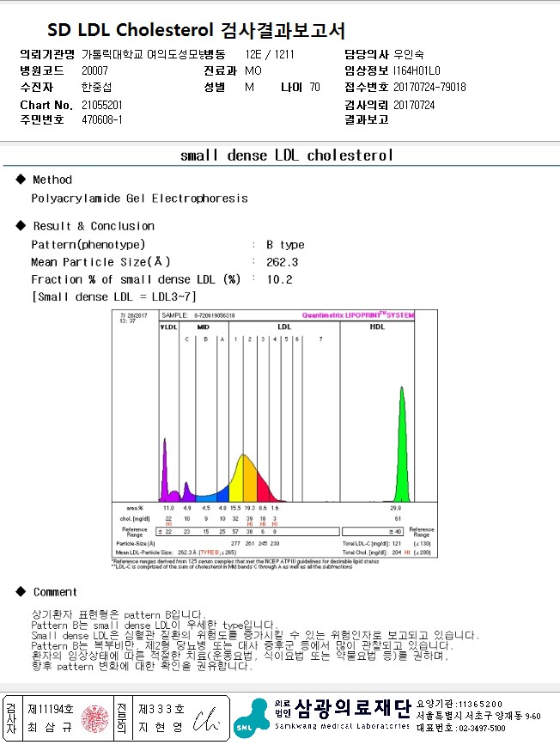Click the 'Mean LDL-Particle Size: 262.3 Å' chart line
This screenshot has width=560, height=751.
point(176,553)
